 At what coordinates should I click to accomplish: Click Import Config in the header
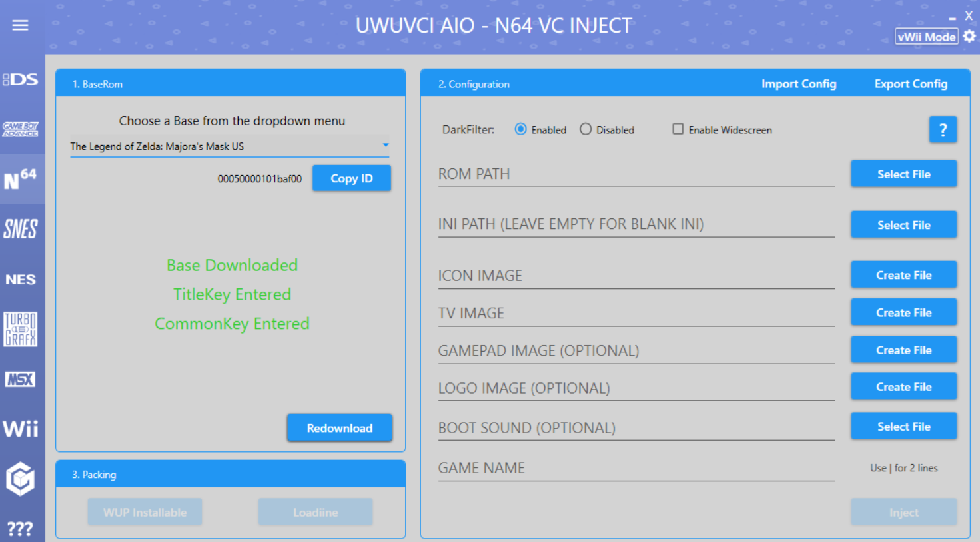coord(799,84)
